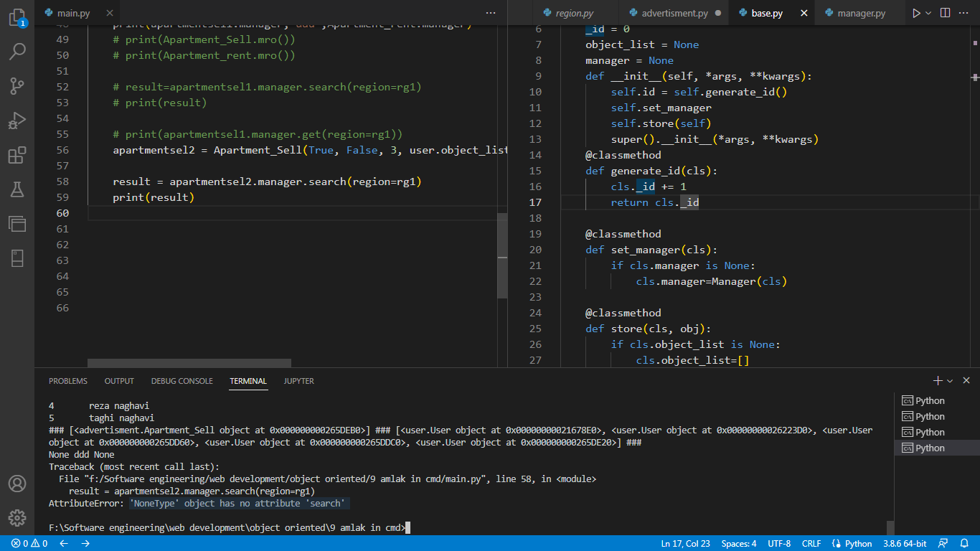Open feedback icon in status bar
The width and height of the screenshot is (980, 551).
pos(943,543)
